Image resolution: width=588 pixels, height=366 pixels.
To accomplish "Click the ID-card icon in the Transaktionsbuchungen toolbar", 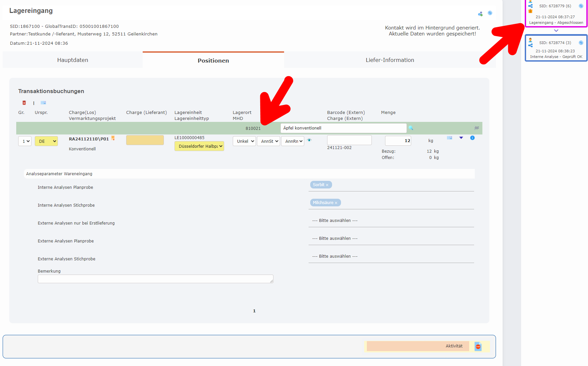I will point(43,103).
